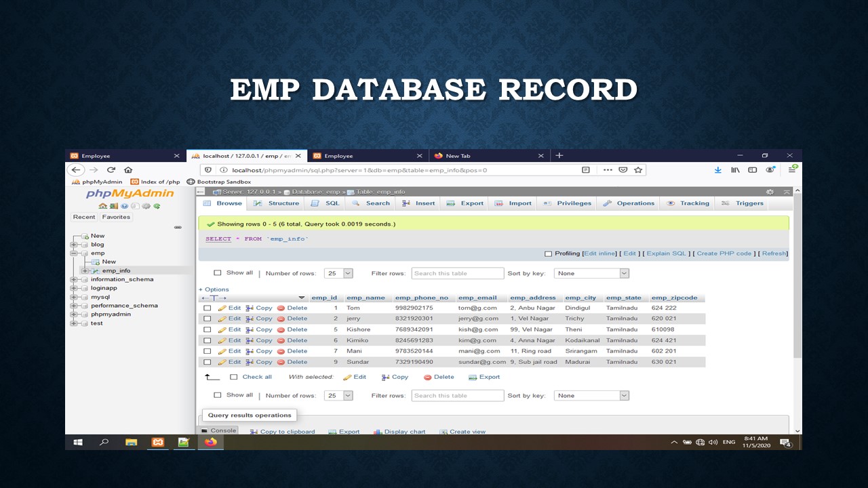Click the link chain icon in sidebar

click(x=178, y=227)
